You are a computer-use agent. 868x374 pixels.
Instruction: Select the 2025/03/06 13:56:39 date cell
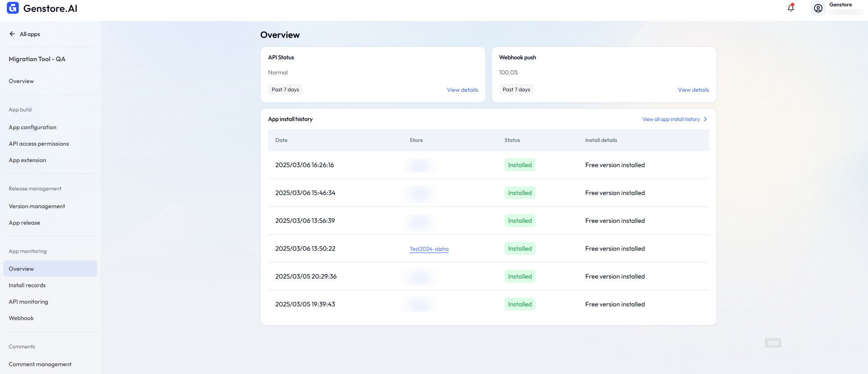click(x=305, y=221)
